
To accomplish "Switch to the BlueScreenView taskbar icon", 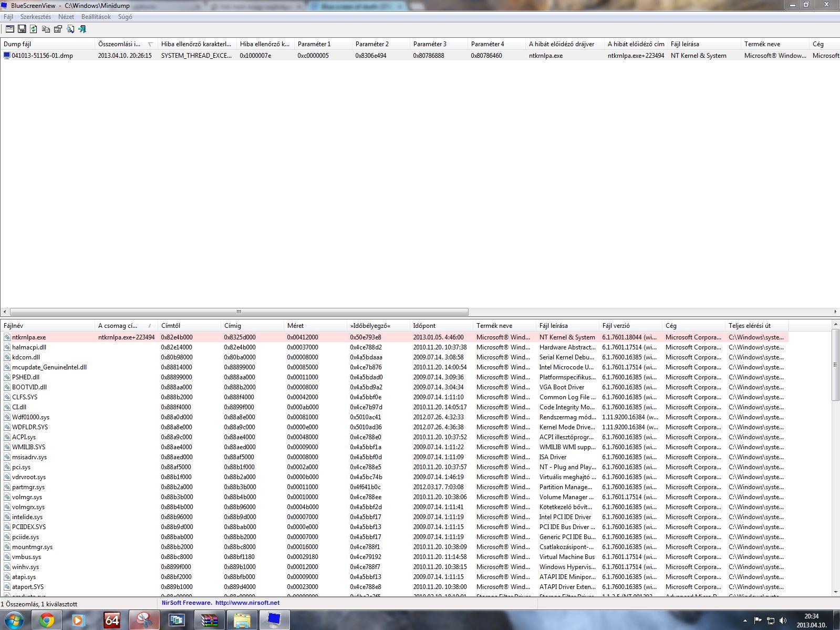I will pos(274,621).
